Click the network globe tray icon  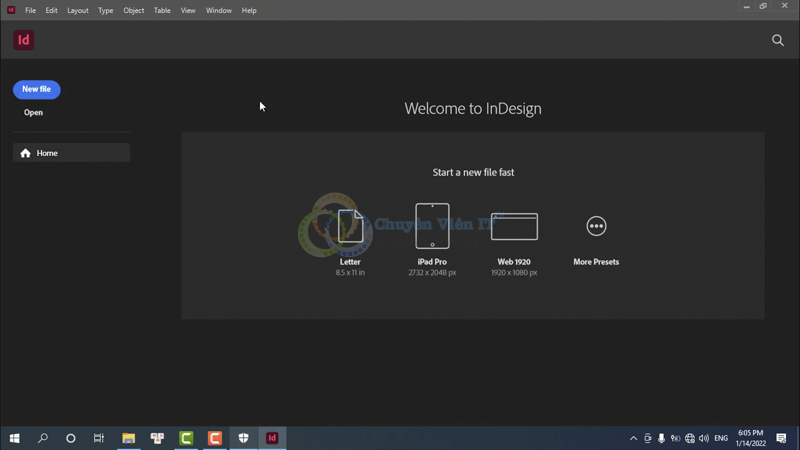pos(690,438)
